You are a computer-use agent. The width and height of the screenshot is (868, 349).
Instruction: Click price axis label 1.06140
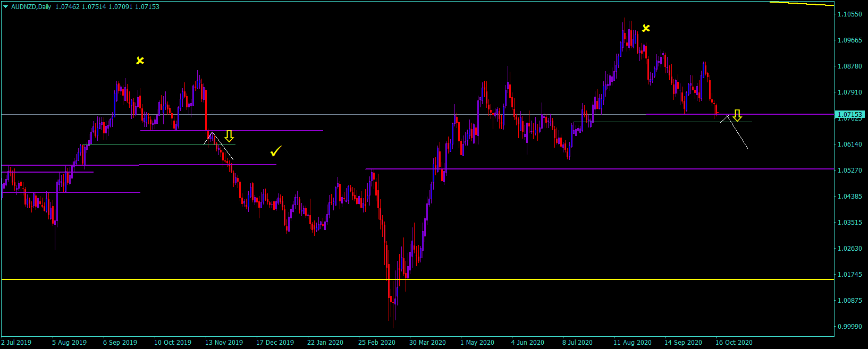[850, 144]
